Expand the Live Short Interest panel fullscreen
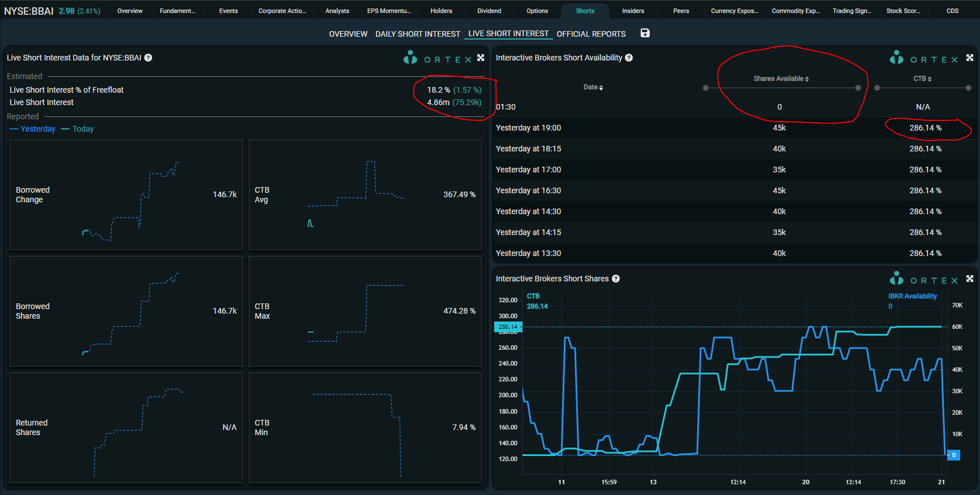The image size is (980, 495). coord(481,58)
